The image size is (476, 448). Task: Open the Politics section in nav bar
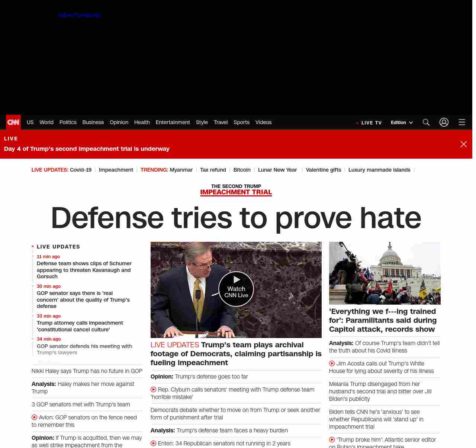[x=68, y=122]
